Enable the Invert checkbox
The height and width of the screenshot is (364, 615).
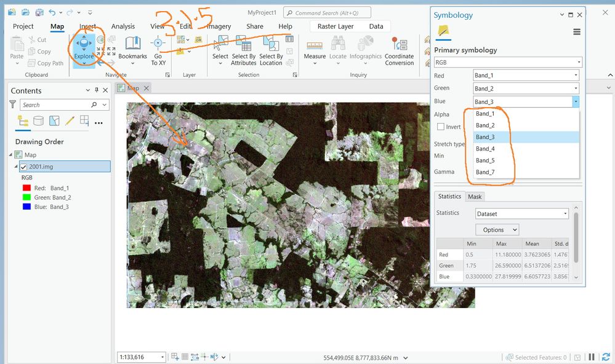point(441,127)
